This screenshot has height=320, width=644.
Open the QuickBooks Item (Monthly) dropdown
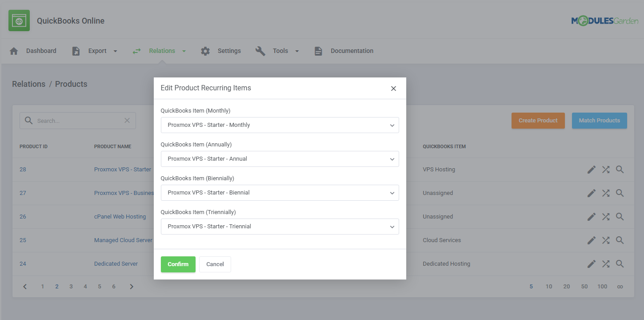coord(280,125)
